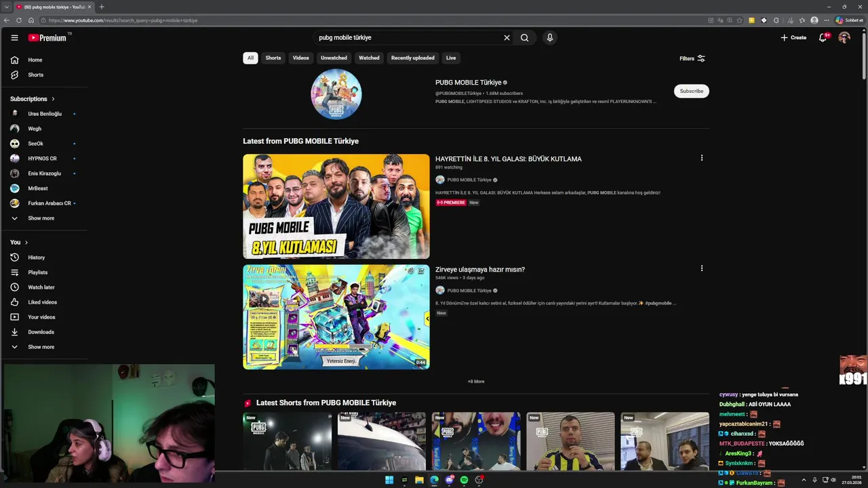The width and height of the screenshot is (868, 488).
Task: Reload the page with refresh icon
Action: tap(19, 20)
